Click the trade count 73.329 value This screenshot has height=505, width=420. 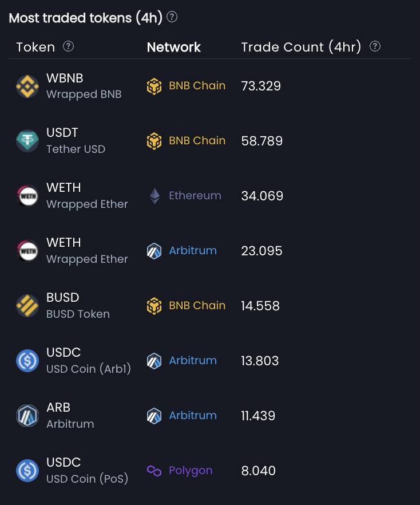pos(261,86)
